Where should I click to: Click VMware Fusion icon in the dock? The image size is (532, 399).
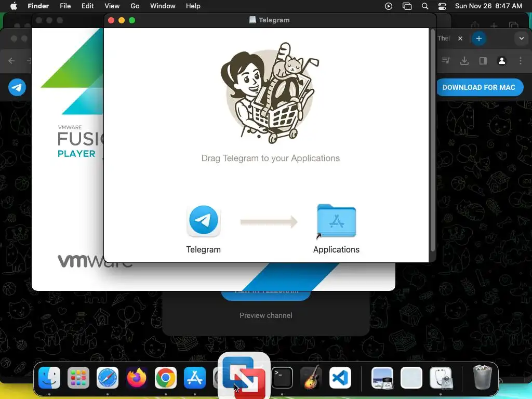(x=244, y=376)
